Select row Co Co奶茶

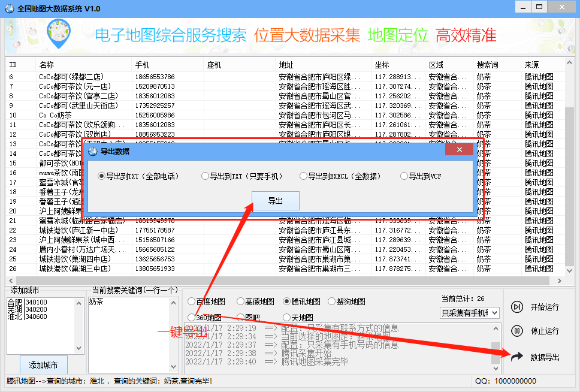click(x=286, y=115)
